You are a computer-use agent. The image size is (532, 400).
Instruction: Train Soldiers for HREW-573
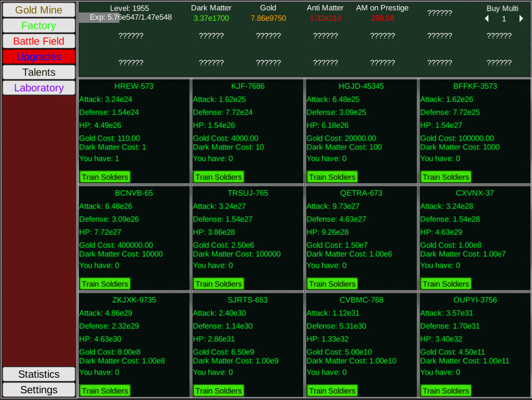pyautogui.click(x=105, y=177)
